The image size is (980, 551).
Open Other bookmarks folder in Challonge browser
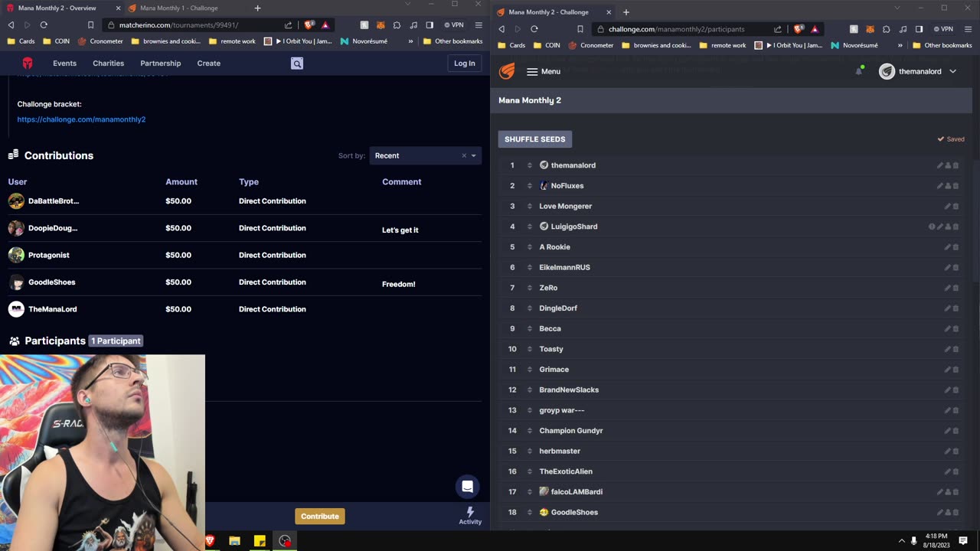click(x=942, y=45)
